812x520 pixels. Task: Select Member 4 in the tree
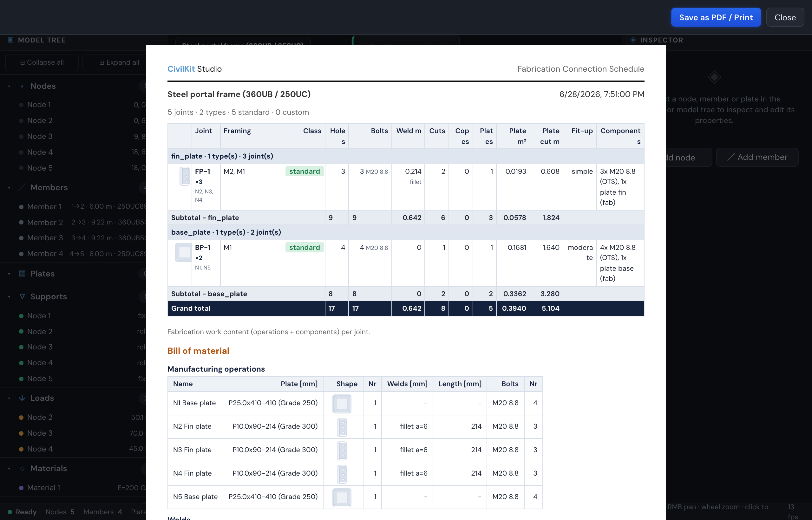point(73,254)
